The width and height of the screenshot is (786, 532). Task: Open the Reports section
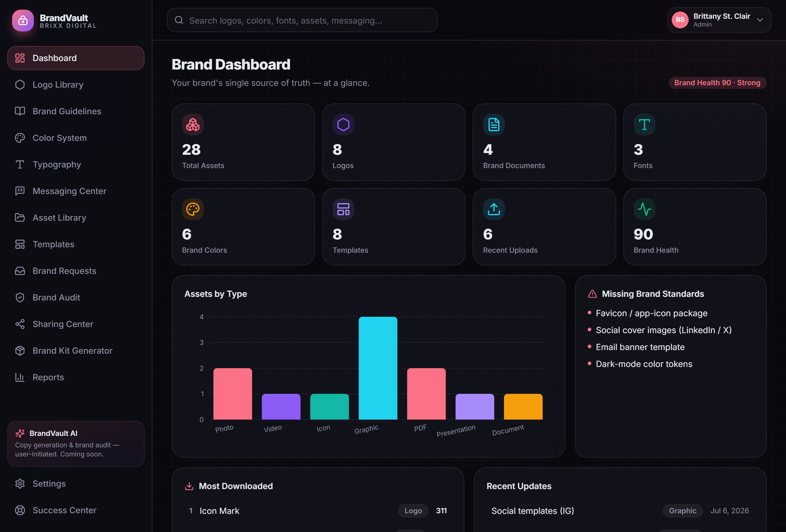(76, 378)
